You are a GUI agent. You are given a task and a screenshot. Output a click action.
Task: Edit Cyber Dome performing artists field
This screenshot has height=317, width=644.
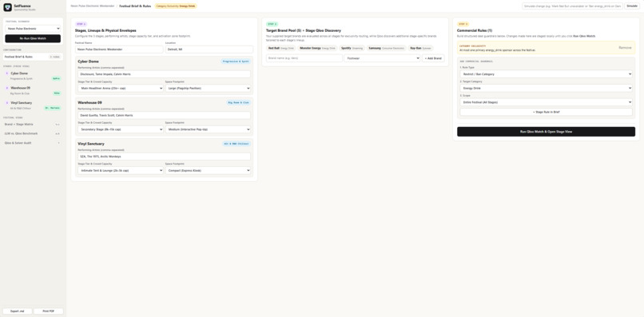coord(165,74)
